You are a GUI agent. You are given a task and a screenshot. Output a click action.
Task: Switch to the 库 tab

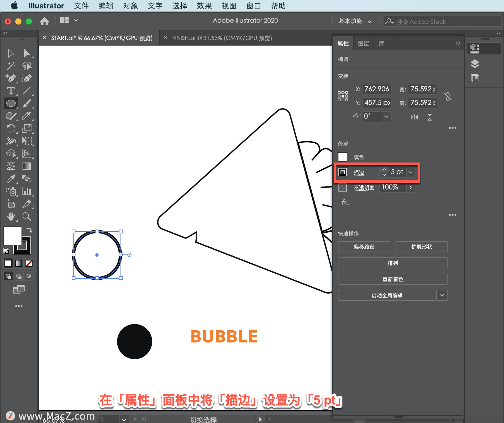click(x=381, y=44)
